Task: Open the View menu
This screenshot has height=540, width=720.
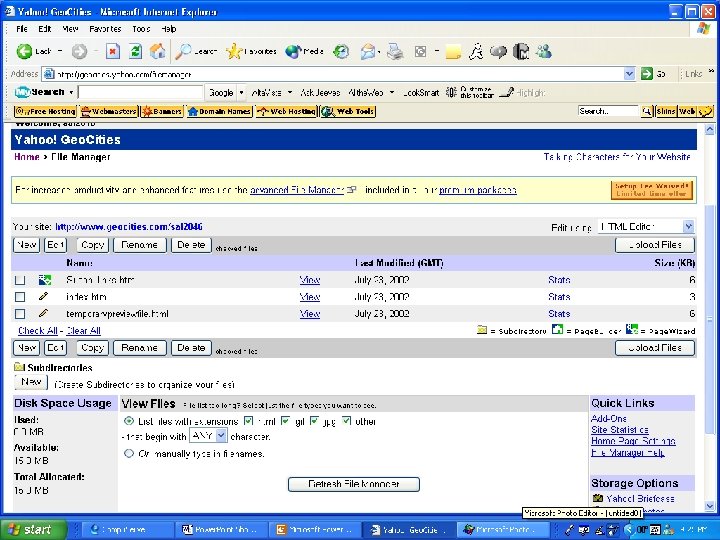Action: pos(70,29)
